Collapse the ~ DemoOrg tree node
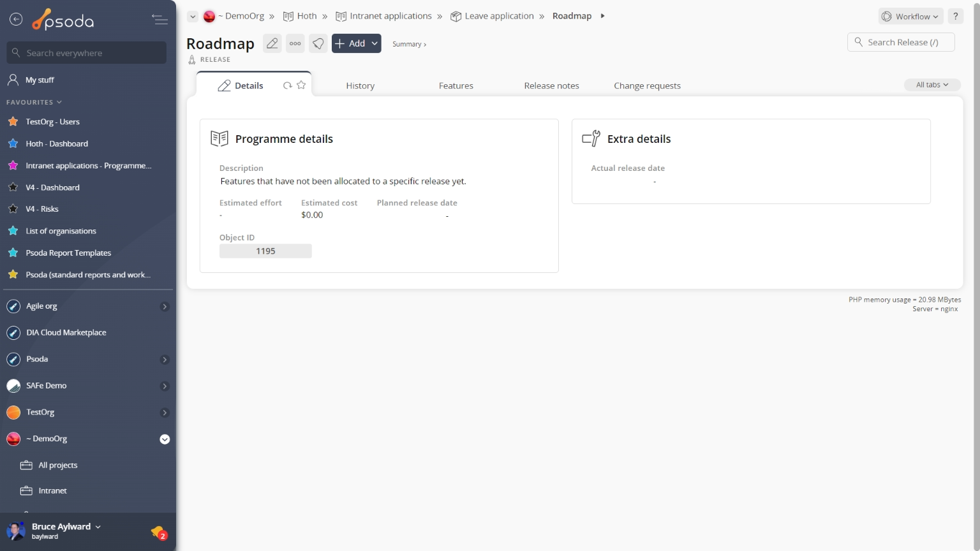 pyautogui.click(x=165, y=439)
